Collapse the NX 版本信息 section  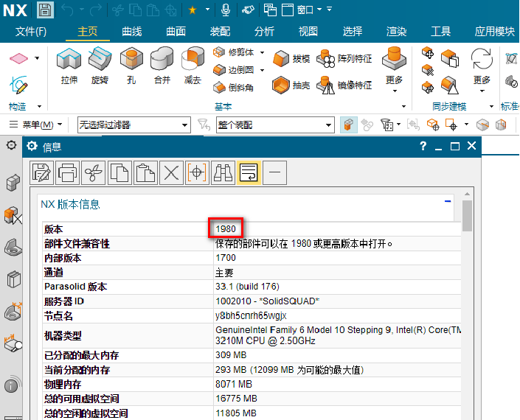[x=448, y=201]
